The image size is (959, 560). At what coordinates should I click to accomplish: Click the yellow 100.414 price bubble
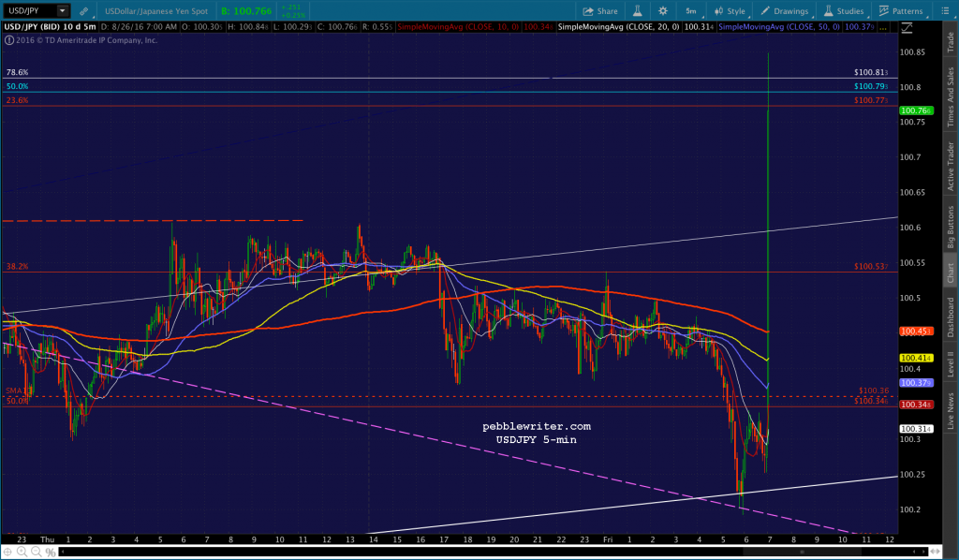coord(916,358)
